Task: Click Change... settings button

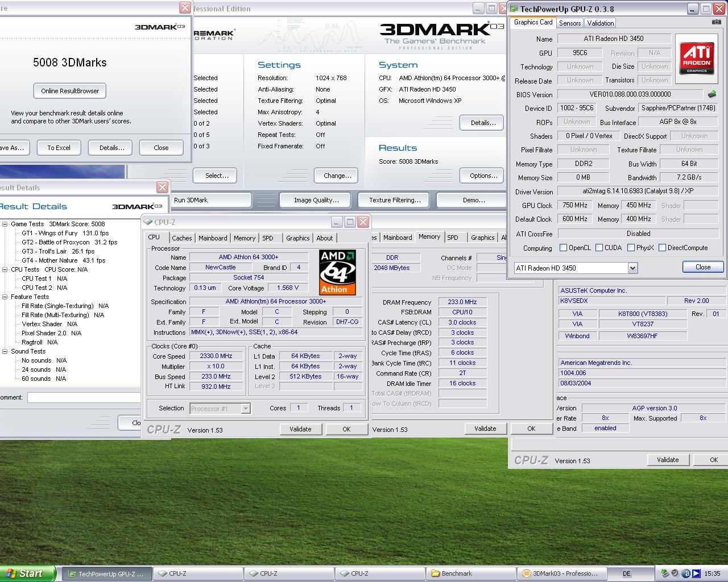Action: (x=337, y=176)
